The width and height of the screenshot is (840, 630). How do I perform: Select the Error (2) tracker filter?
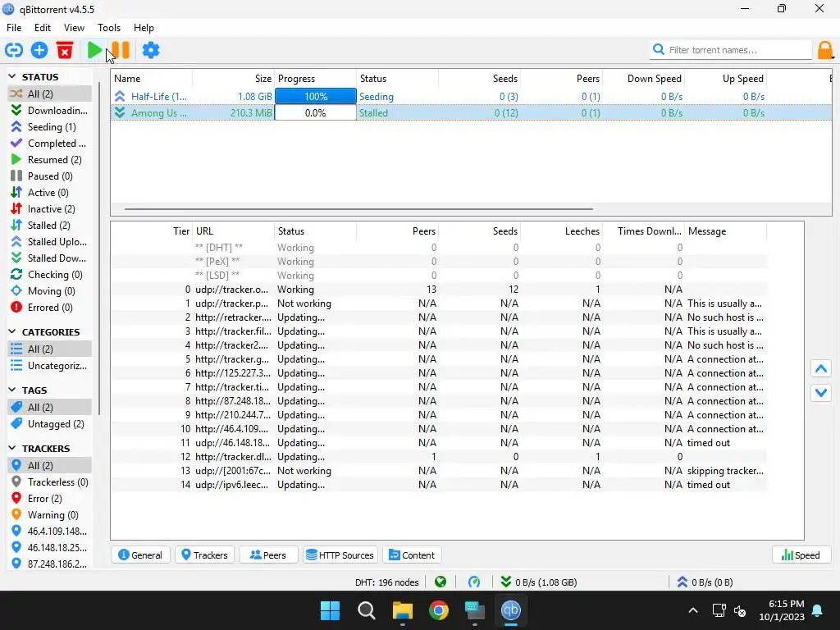tap(50, 499)
